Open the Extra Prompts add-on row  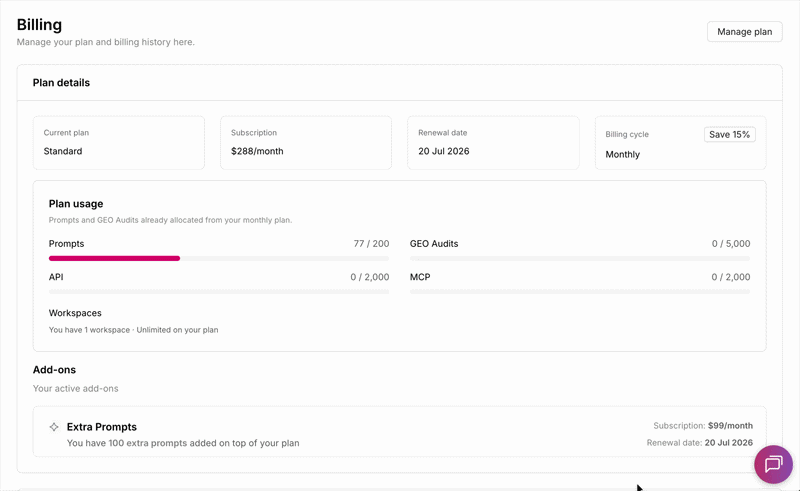(x=399, y=431)
